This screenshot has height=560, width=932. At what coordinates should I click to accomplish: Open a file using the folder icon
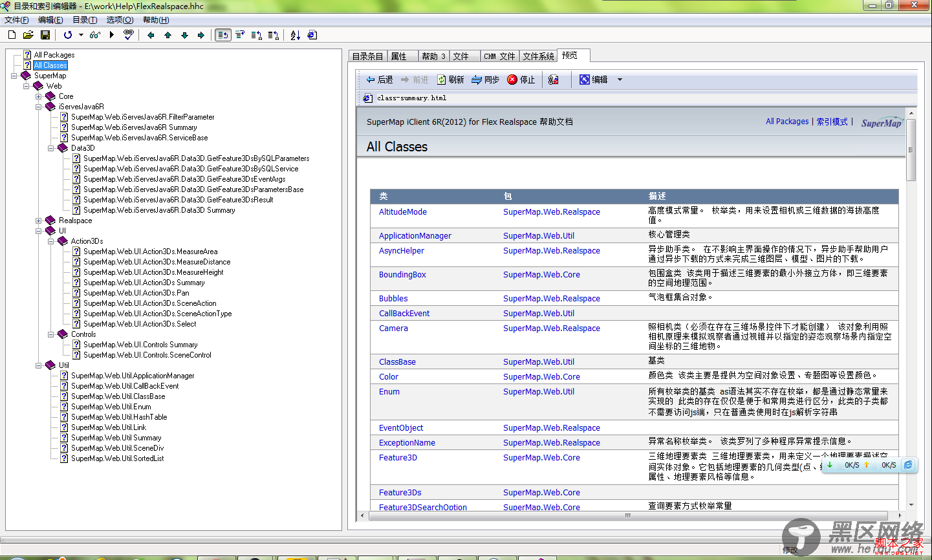point(28,35)
